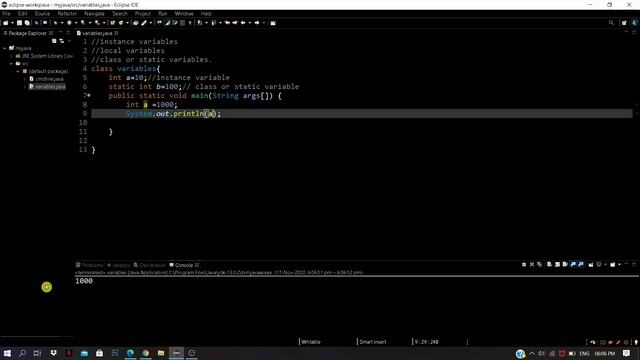The height and width of the screenshot is (360, 640).
Task: Toggle Show Console When Standard Out Changes
Action: coord(573,264)
